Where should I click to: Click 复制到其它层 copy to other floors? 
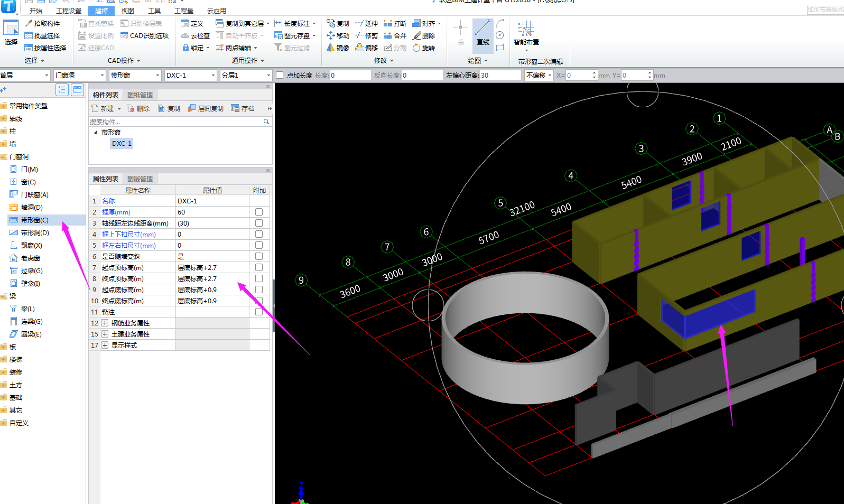[243, 23]
